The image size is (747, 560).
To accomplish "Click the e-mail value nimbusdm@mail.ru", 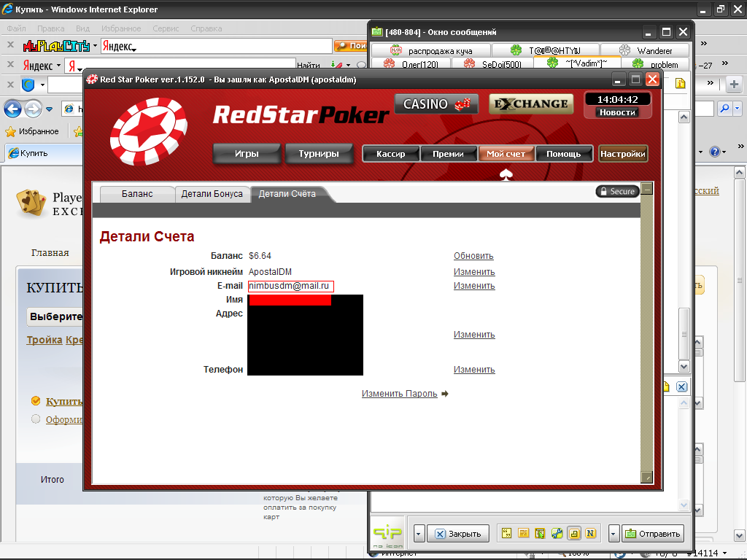I will pyautogui.click(x=290, y=286).
